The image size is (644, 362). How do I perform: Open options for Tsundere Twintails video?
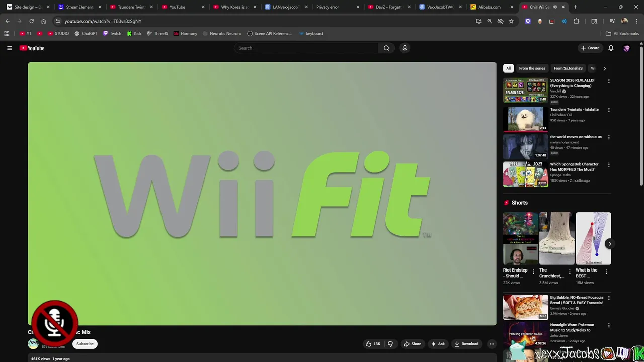(x=609, y=110)
